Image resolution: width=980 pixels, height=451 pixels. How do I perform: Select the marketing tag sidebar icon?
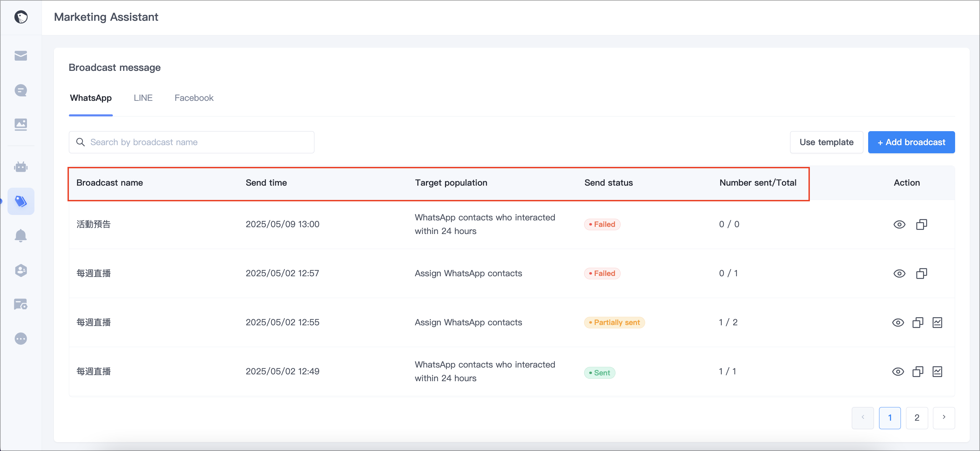pos(21,201)
